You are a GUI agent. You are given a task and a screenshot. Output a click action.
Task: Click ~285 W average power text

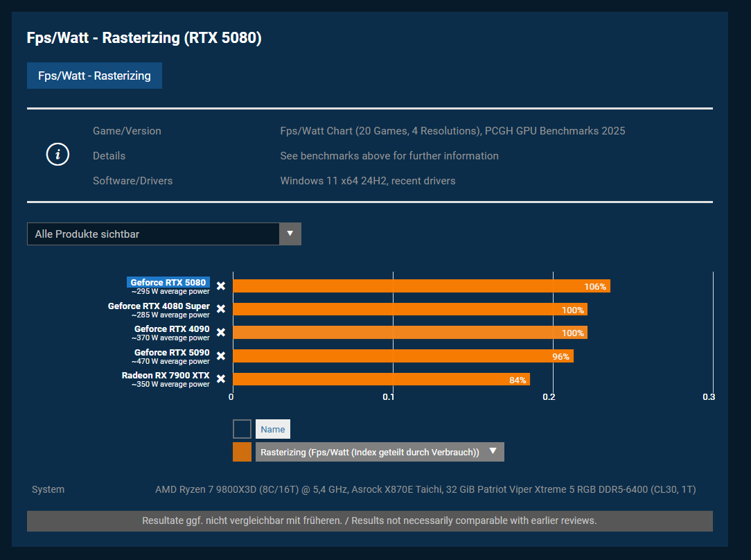pos(170,315)
